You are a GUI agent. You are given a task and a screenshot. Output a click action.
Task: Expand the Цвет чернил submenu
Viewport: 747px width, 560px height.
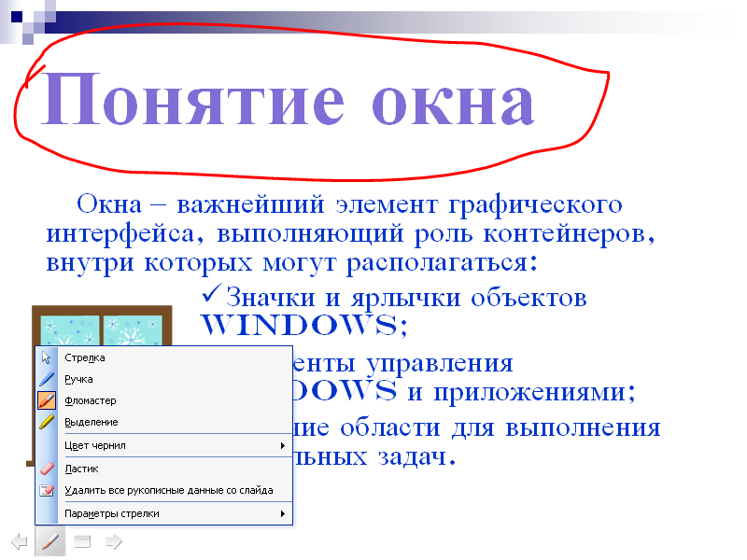(164, 445)
